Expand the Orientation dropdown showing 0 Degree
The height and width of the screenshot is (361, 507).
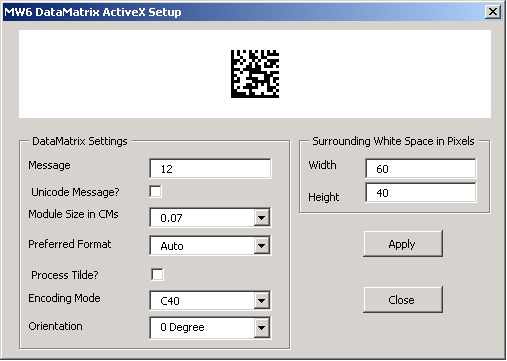click(262, 327)
